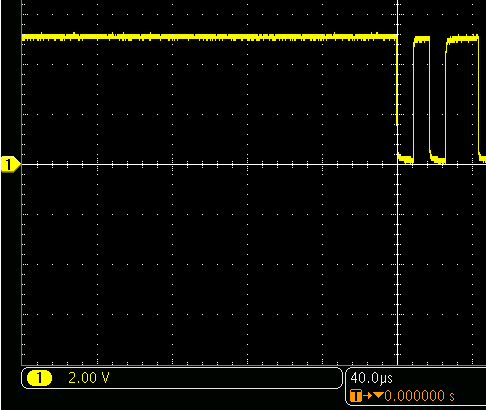Viewport: 486px width, 410px height.
Task: Click the top of the first narrow pulse
Action: tap(422, 39)
